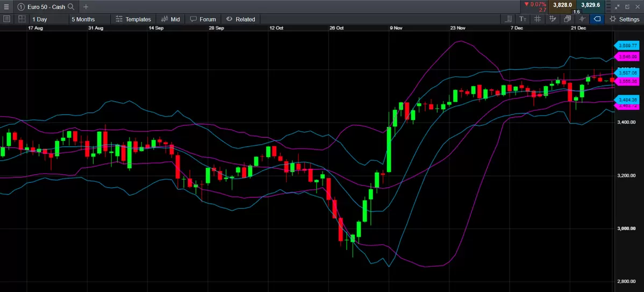Screen dimensions: 644x292
Task: Toggle the price scale alignment icon
Action: point(509,19)
